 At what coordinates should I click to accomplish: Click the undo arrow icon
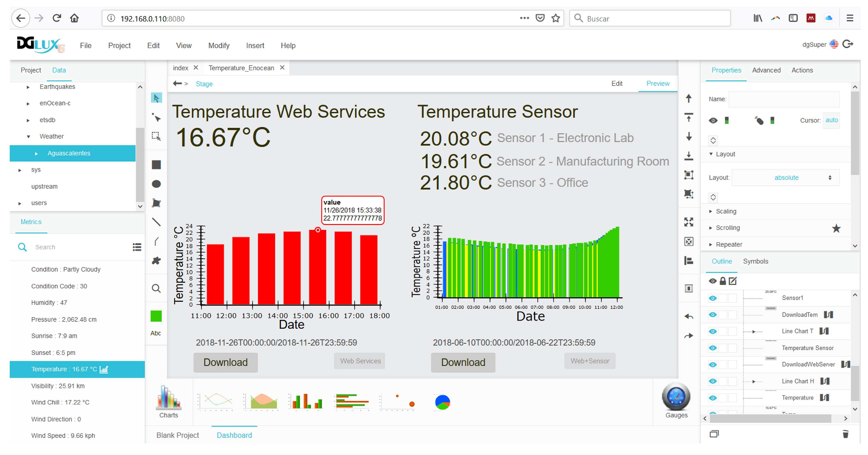pos(689,316)
